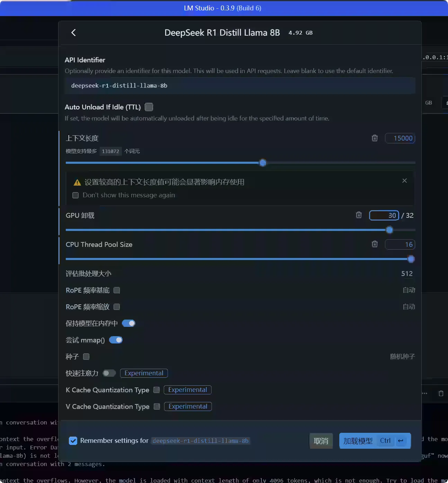Viewport: 448px width, 483px height.
Task: Check Don't show this message again
Action: pos(75,195)
